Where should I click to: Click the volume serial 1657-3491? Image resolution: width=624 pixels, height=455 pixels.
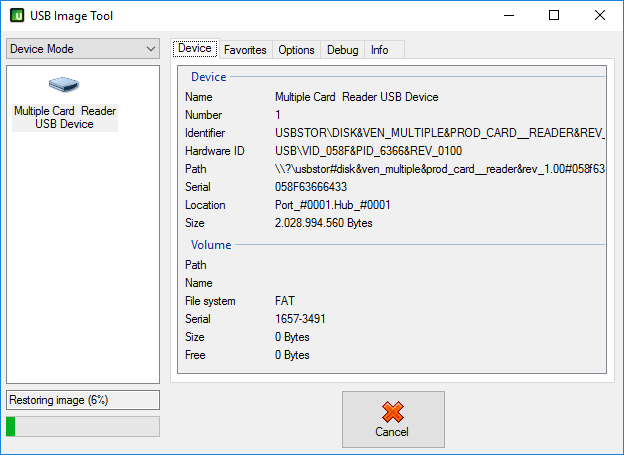point(300,318)
